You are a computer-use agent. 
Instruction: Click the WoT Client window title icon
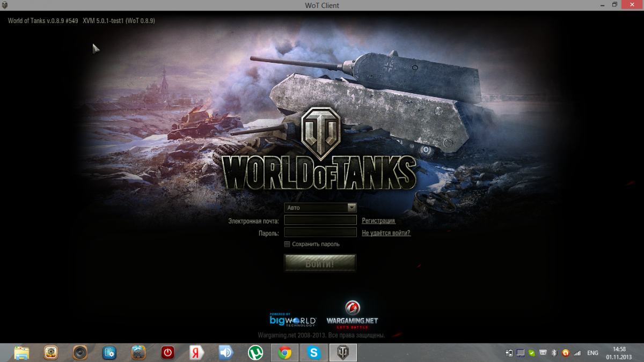(5, 5)
